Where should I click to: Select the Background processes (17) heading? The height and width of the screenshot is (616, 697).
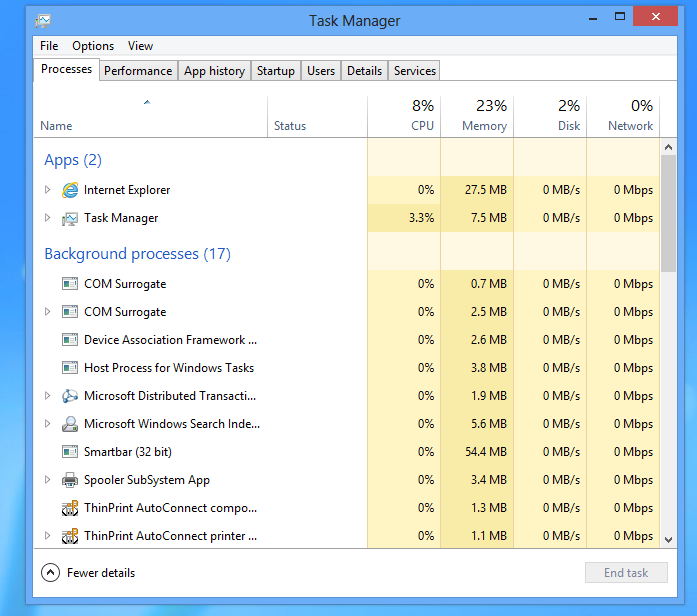pos(137,254)
